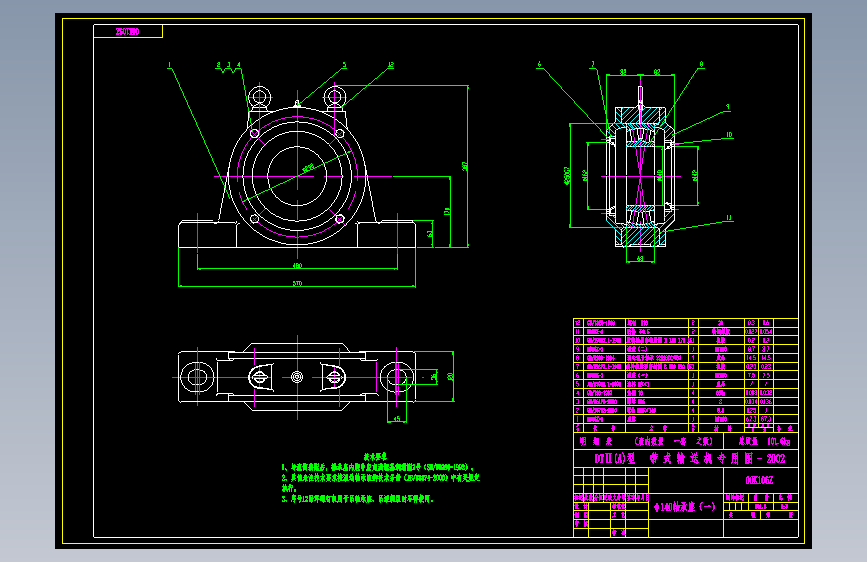The width and height of the screenshot is (867, 562).
Task: Click row 8 of the parts list table
Action: (686, 358)
